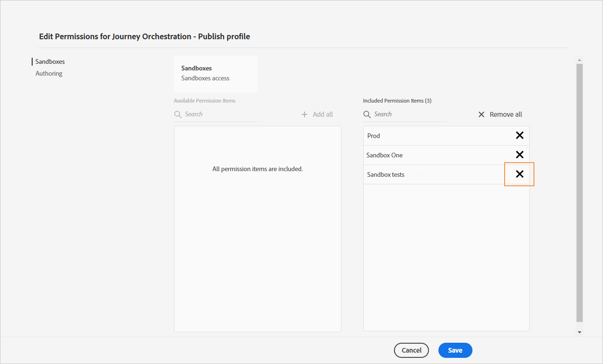Viewport: 603px width, 364px height.
Task: Open the Sandboxes permission category
Action: [50, 61]
